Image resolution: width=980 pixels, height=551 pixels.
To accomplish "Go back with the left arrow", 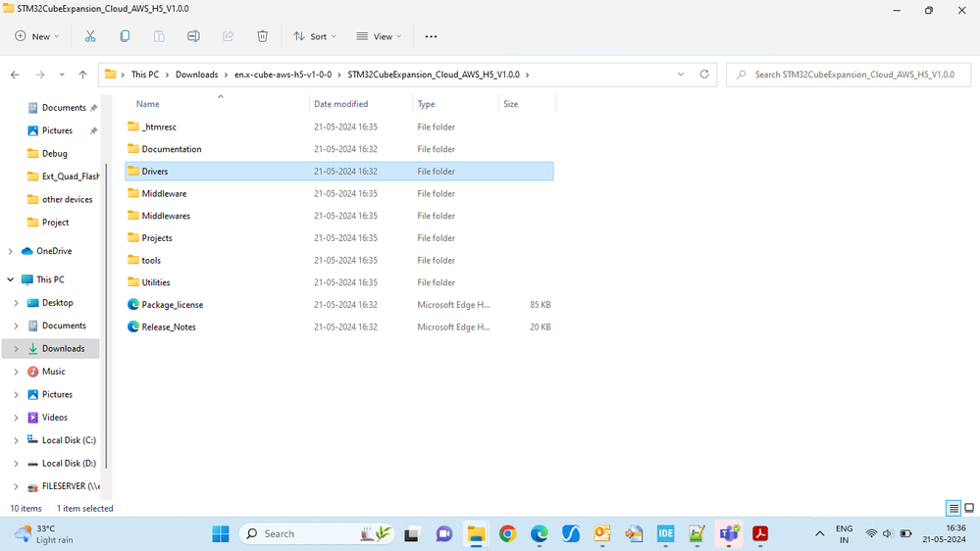I will tap(15, 75).
